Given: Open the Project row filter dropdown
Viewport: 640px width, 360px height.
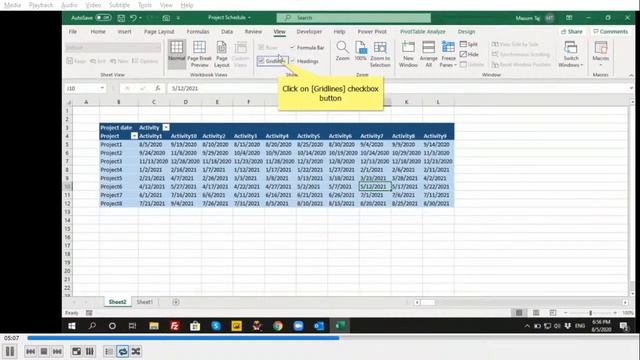Looking at the screenshot, I should pos(134,136).
